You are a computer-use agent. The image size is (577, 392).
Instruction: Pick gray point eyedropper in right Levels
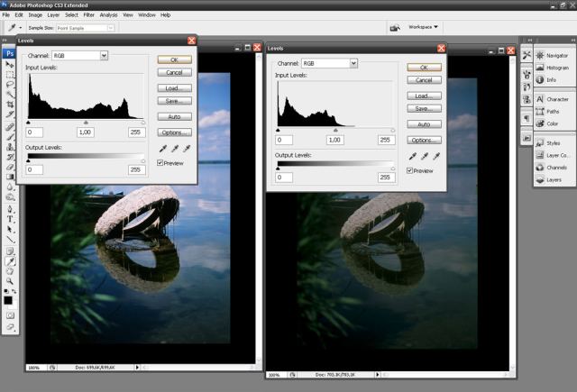coord(425,156)
